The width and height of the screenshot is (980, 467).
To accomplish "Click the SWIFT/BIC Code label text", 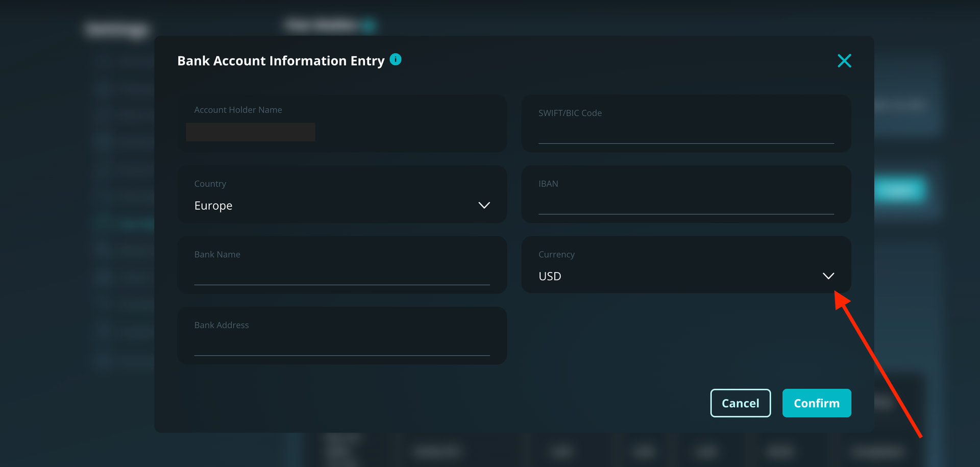I will (570, 113).
